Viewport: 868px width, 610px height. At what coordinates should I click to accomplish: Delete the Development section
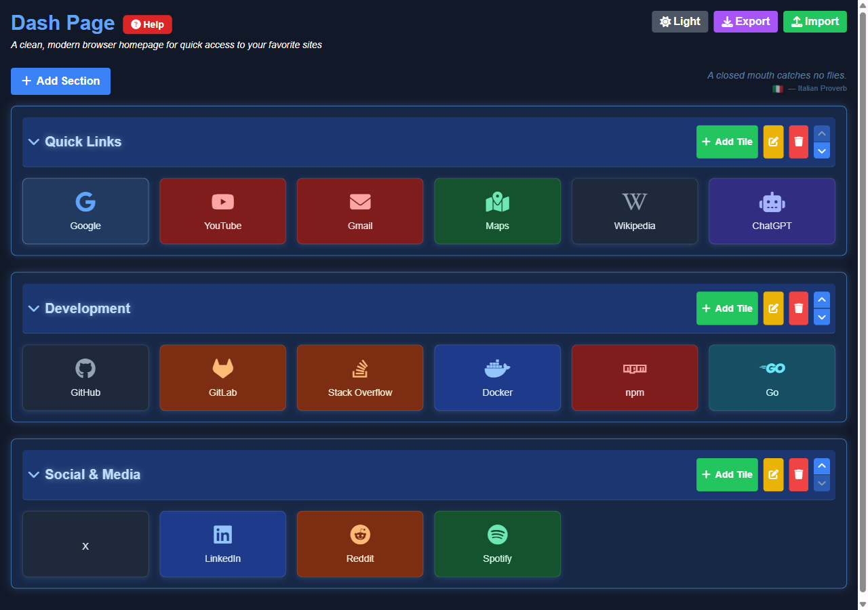(x=799, y=308)
